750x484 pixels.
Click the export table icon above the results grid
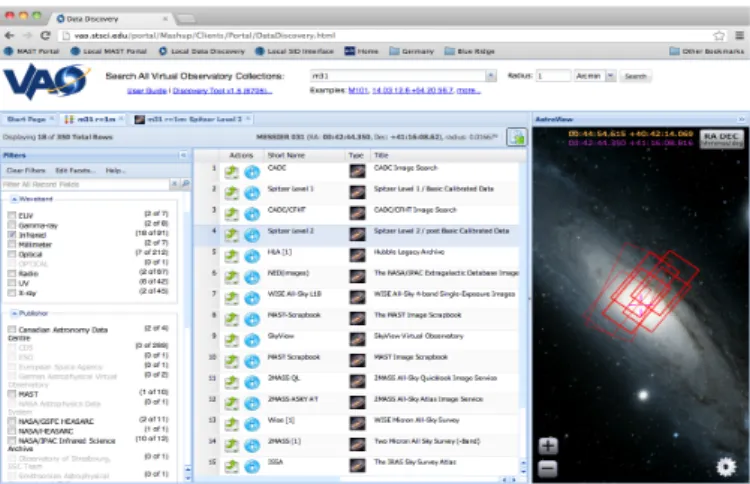pos(517,138)
